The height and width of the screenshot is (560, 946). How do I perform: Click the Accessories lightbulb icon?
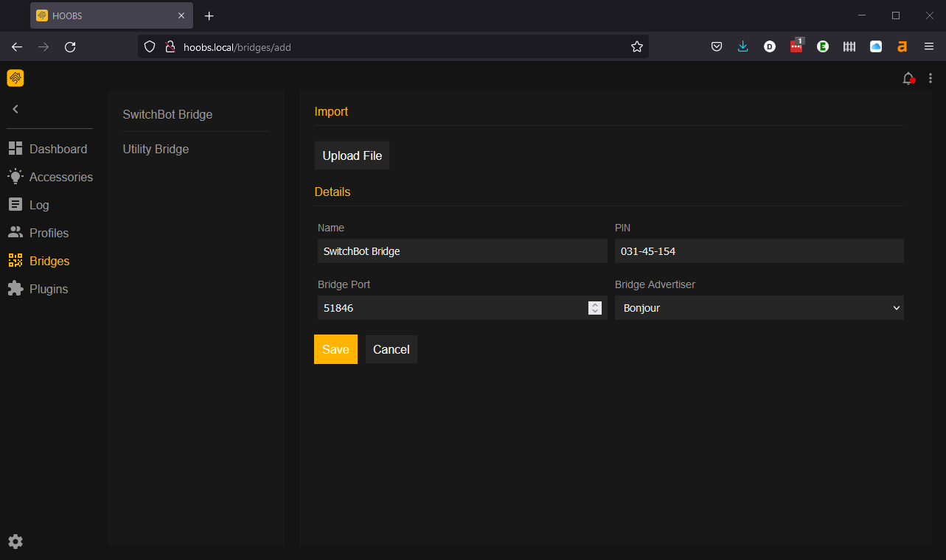click(x=15, y=177)
